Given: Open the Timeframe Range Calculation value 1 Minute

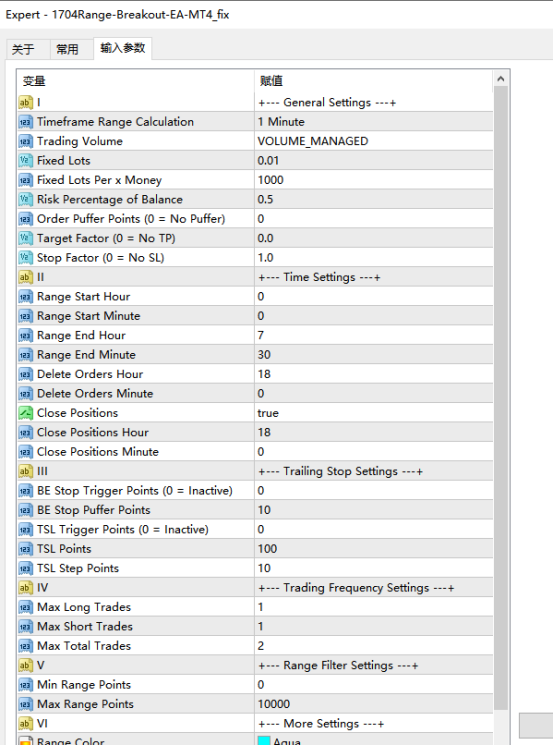Looking at the screenshot, I should pos(373,122).
